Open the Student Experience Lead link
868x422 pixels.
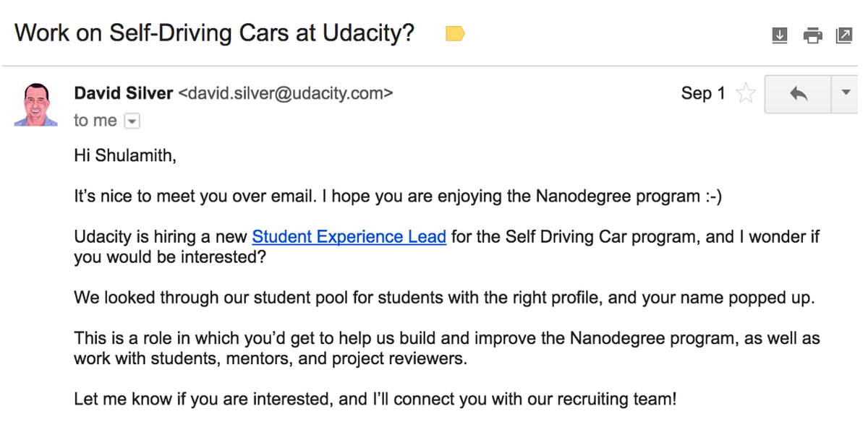[349, 237]
